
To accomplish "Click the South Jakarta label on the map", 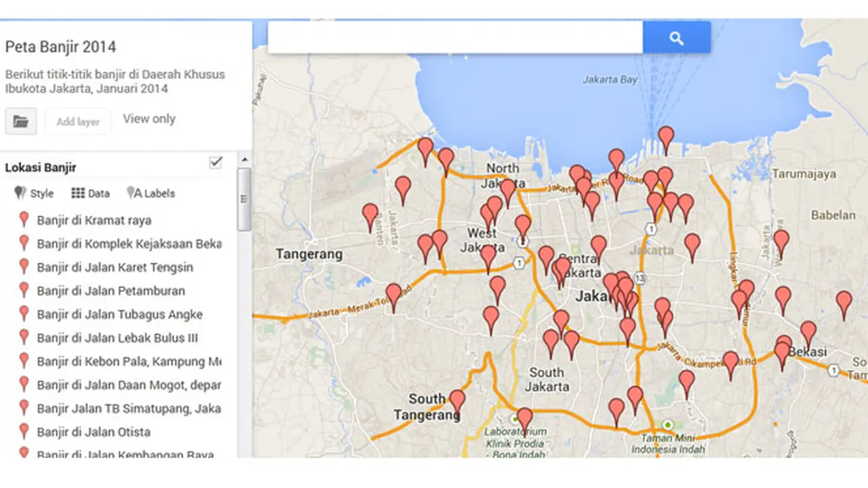I will pos(547,379).
